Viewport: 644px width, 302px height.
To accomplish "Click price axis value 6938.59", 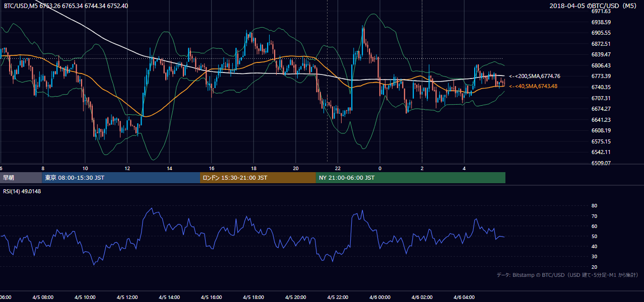I will [601, 22].
